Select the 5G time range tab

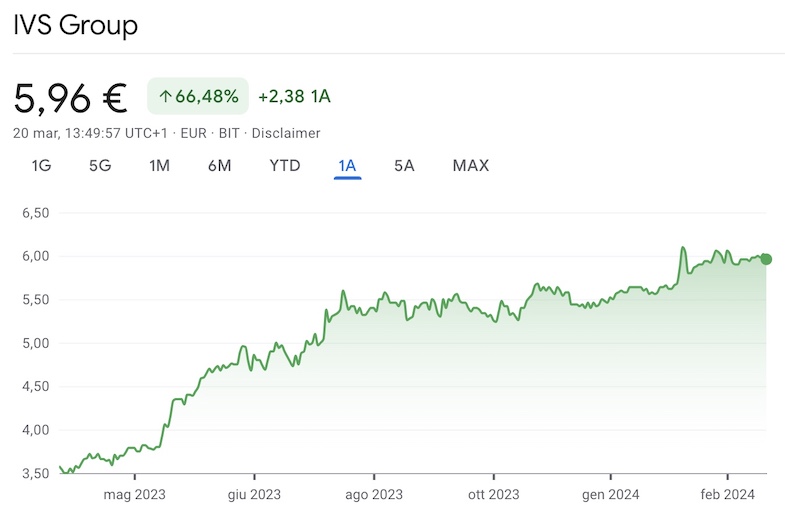coord(100,166)
